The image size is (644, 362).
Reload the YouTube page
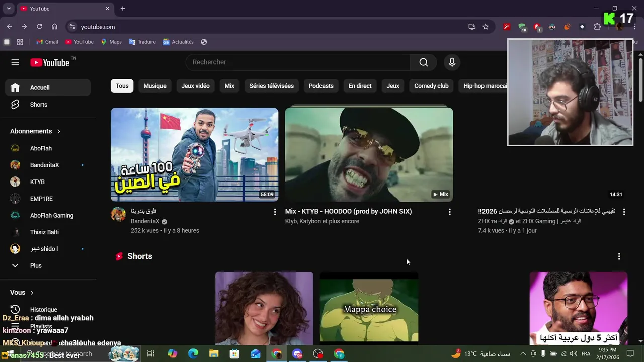pyautogui.click(x=39, y=27)
